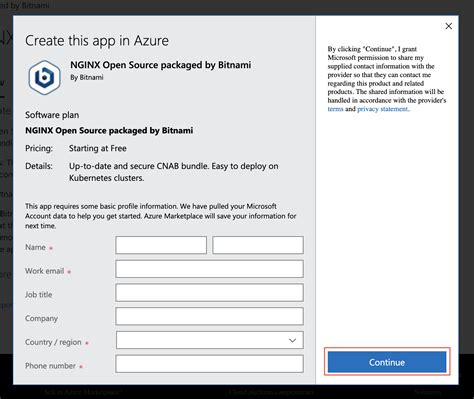Close the Create this app dialog
Screen dimensions: 474x399
[449, 26]
